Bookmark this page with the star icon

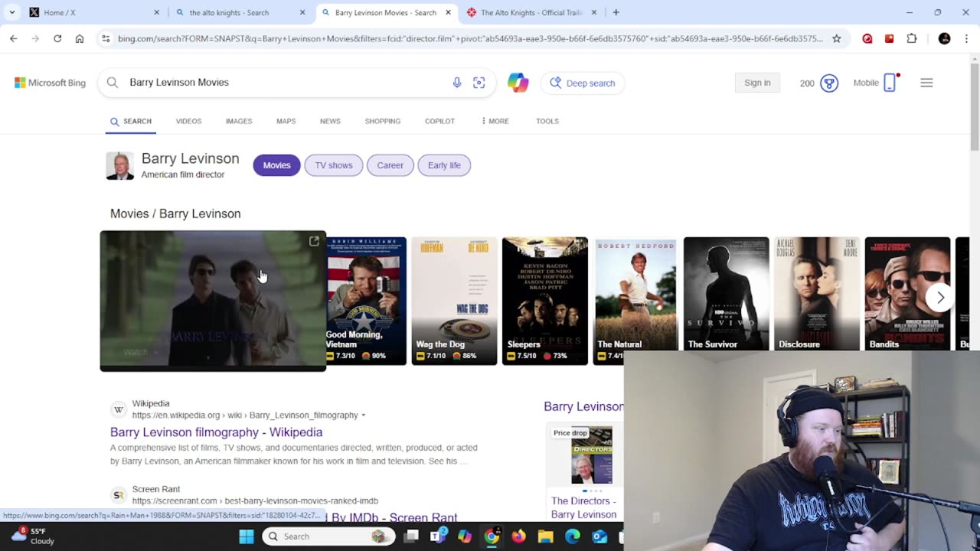(837, 38)
